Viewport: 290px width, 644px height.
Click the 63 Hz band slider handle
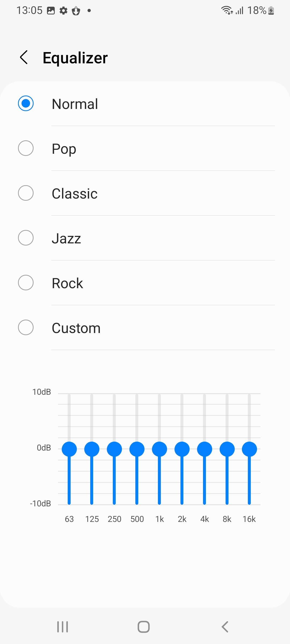69,449
